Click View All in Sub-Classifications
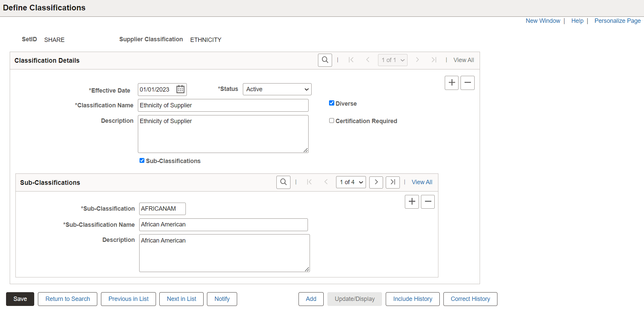This screenshot has height=316, width=644. click(x=422, y=182)
